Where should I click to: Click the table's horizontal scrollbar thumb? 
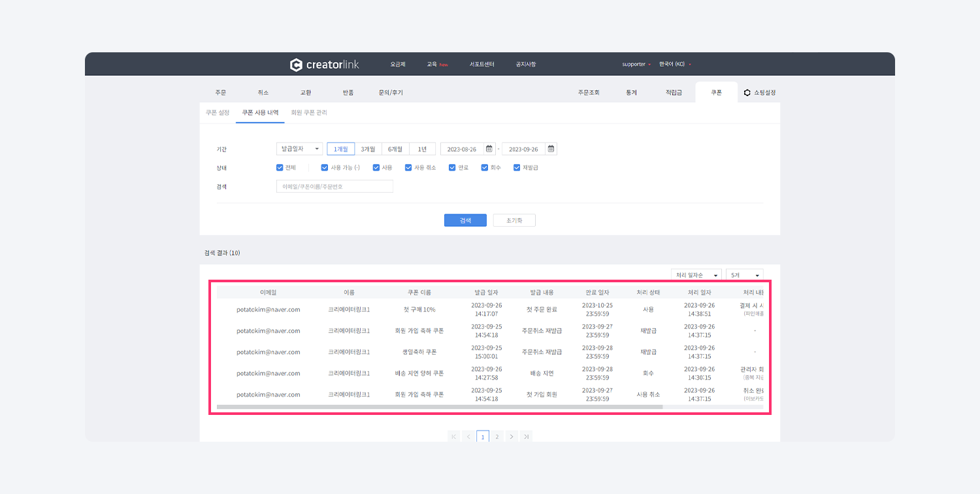440,406
